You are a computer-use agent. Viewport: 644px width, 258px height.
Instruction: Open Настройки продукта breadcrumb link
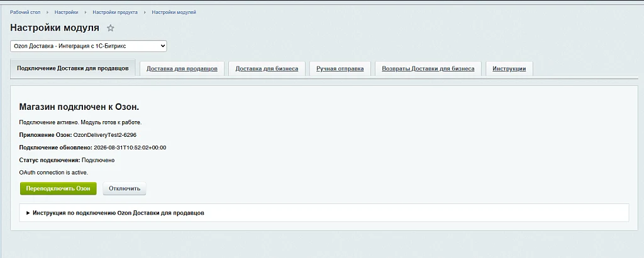115,13
